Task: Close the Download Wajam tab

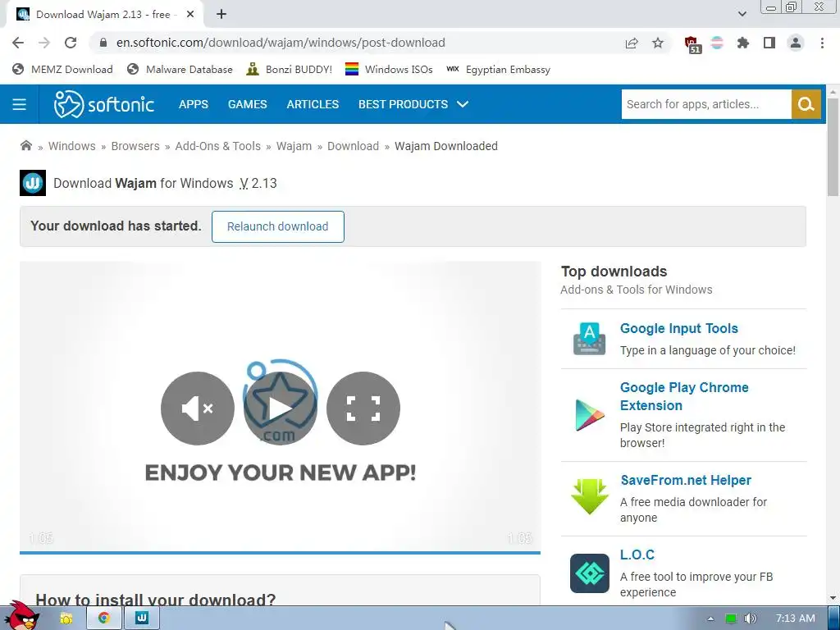Action: point(190,15)
